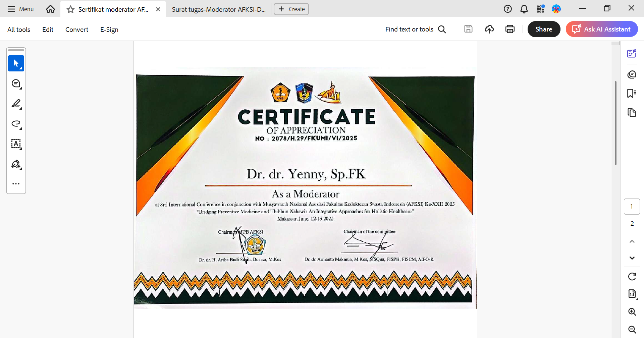Click the Zoom in magnifier
Image resolution: width=644 pixels, height=338 pixels.
coord(632,312)
